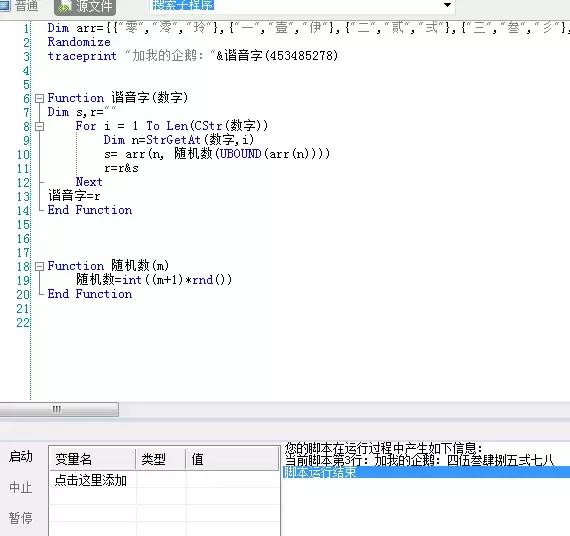
Task: Click the 随机数=int((m+1)*rnd()) line
Action: (154, 280)
